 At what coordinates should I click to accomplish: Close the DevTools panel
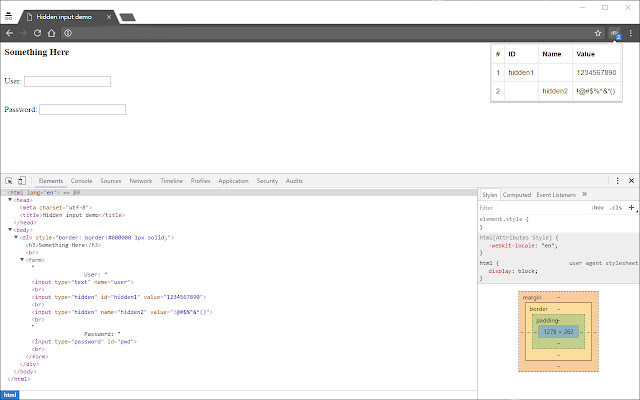[631, 180]
